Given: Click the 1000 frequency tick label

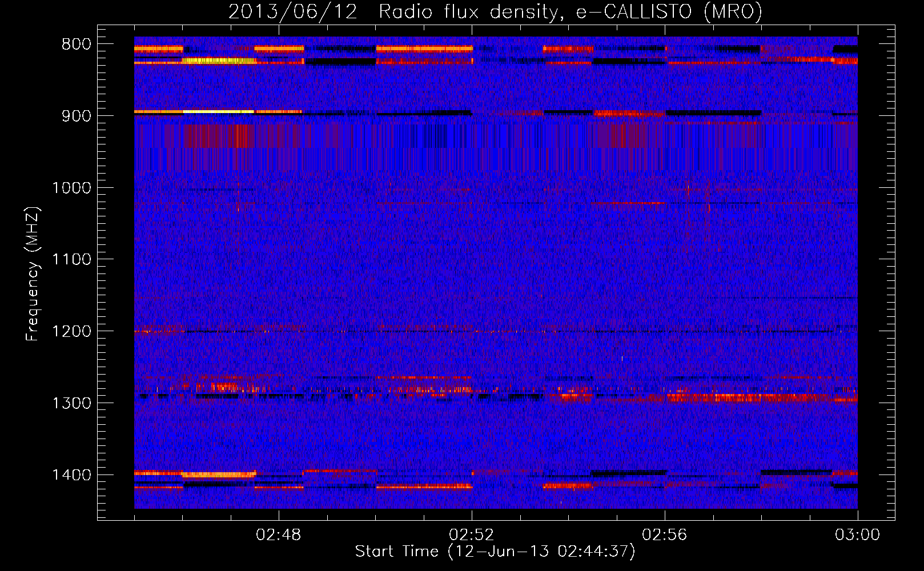Looking at the screenshot, I should [x=71, y=188].
